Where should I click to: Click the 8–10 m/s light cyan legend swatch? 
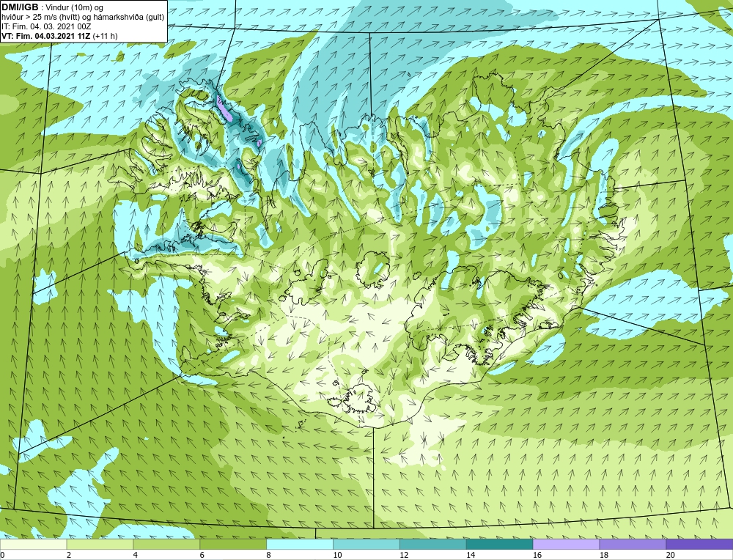pyautogui.click(x=300, y=545)
